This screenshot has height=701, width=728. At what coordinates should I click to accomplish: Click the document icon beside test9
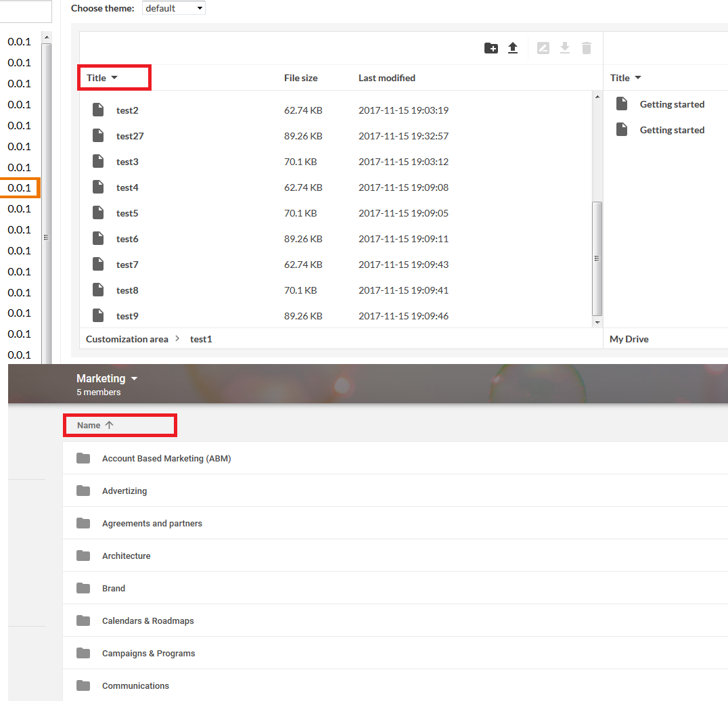(98, 315)
